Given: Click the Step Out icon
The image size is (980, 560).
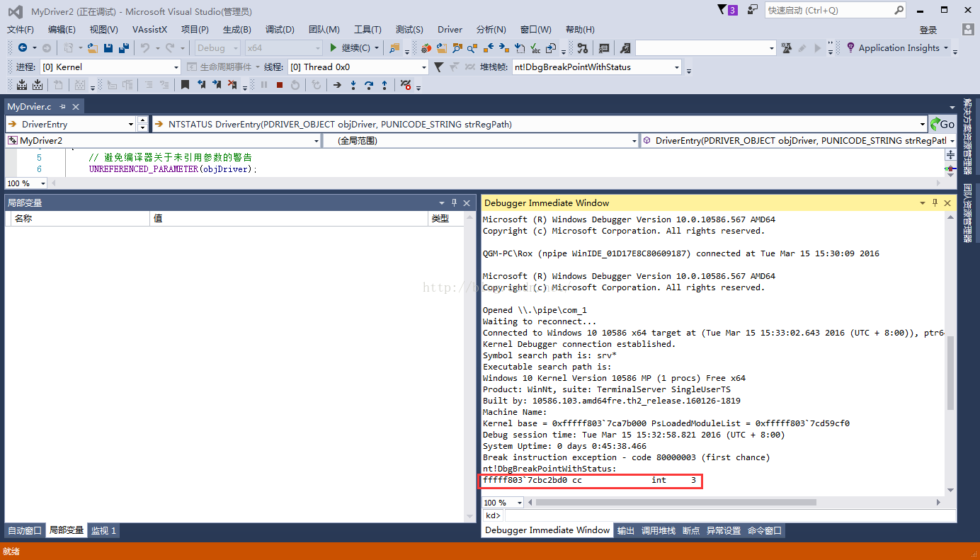Looking at the screenshot, I should (x=384, y=85).
